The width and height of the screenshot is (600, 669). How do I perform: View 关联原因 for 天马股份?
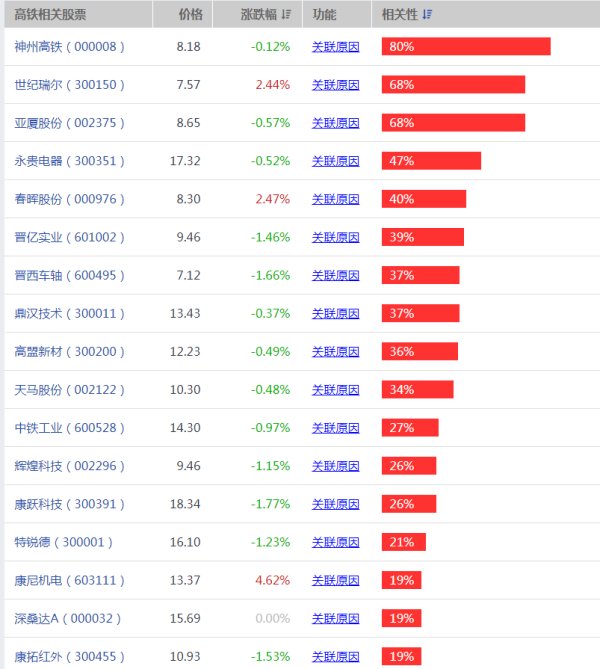click(x=335, y=390)
